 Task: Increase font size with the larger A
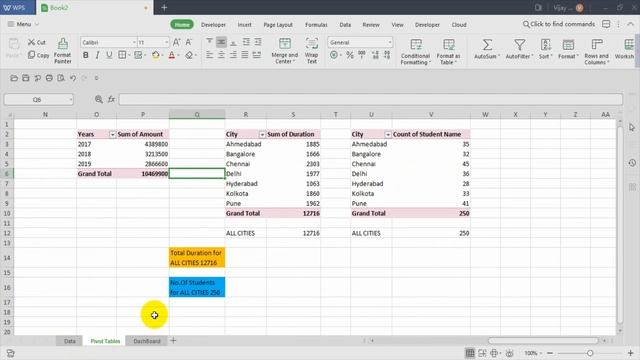[x=176, y=42]
